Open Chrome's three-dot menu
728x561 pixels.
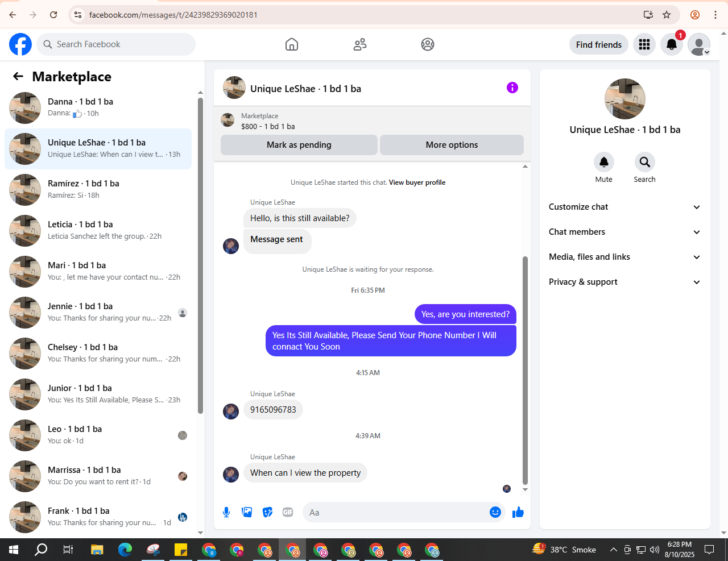click(x=715, y=15)
